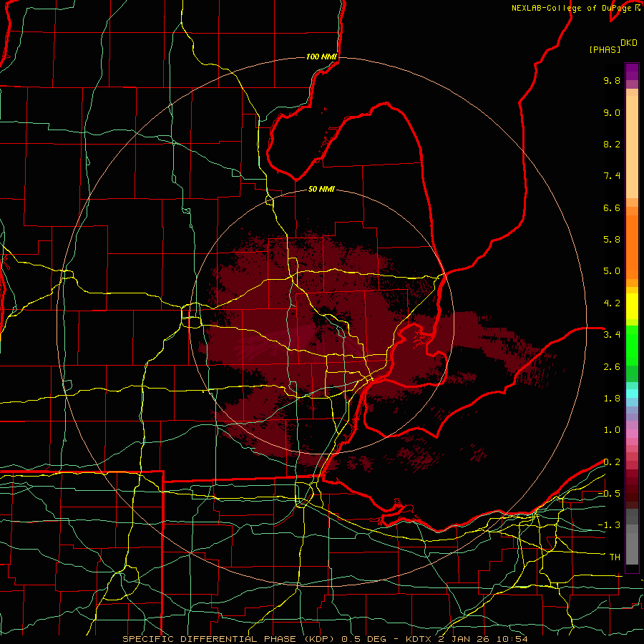The image size is (644, 644).
Task: Pick the cyan segment of the color bar
Action: [632, 394]
